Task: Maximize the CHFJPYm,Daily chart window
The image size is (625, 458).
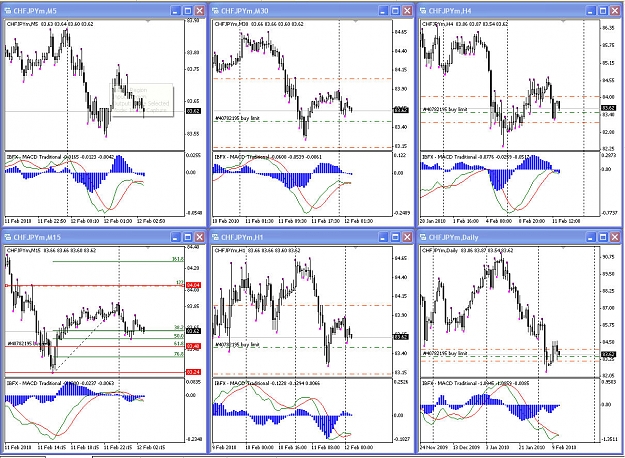Action: click(603, 237)
